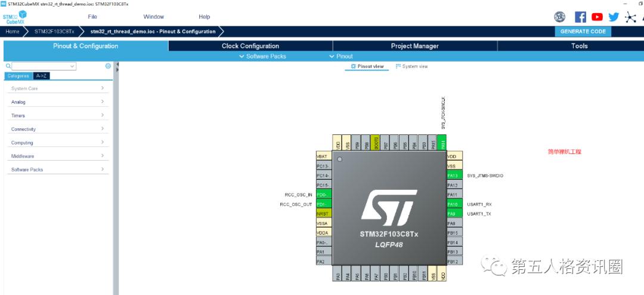The width and height of the screenshot is (644, 295).
Task: Select the PB15 pin
Action: 454,233
